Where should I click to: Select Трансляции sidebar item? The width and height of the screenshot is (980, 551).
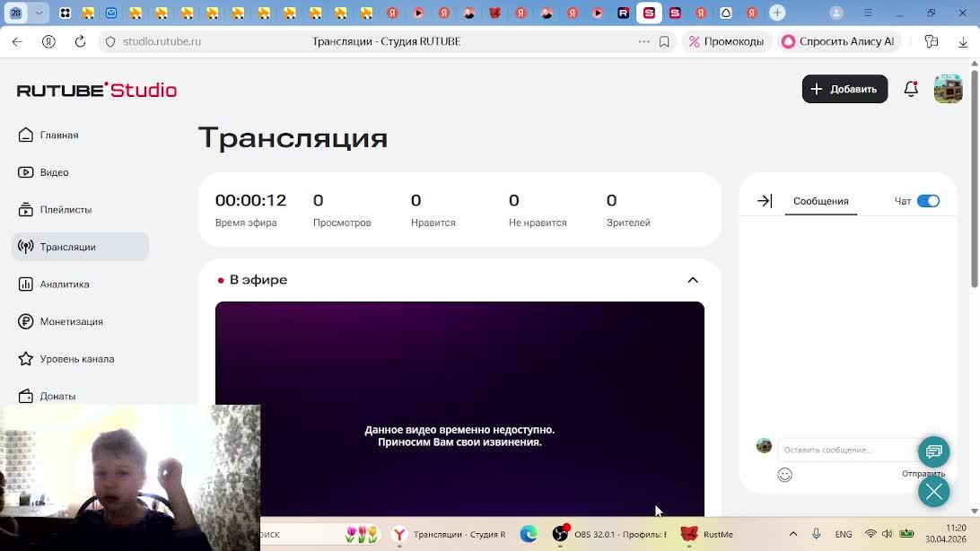[x=80, y=247]
